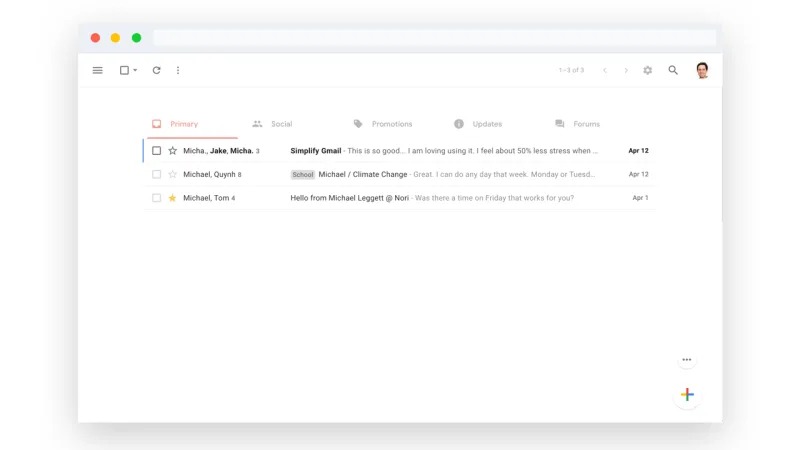
Task: Unstar the Michael, Tom conversation
Action: click(172, 197)
